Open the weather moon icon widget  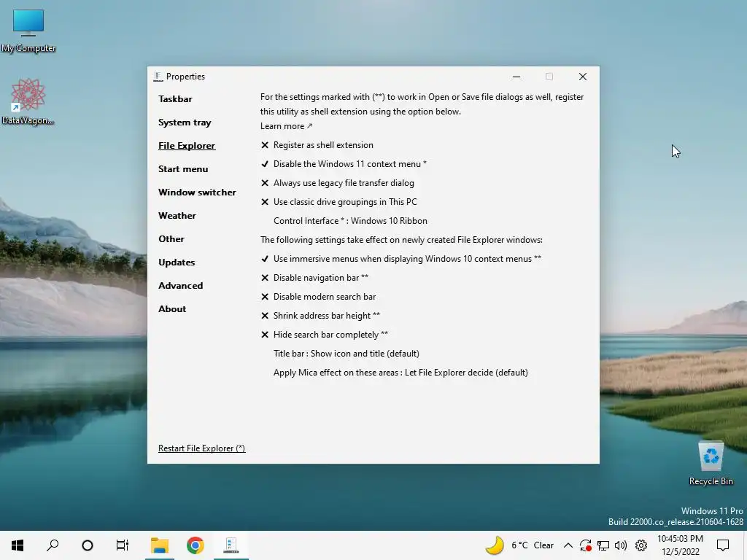pos(495,545)
